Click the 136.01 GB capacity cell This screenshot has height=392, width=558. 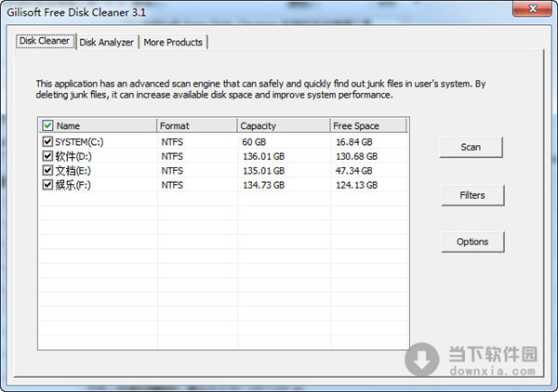pyautogui.click(x=264, y=156)
